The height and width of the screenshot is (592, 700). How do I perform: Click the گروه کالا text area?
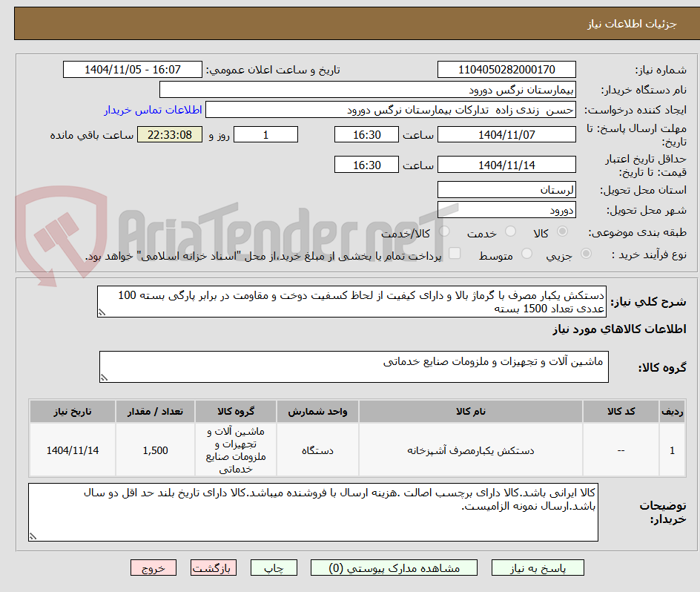pyautogui.click(x=354, y=366)
